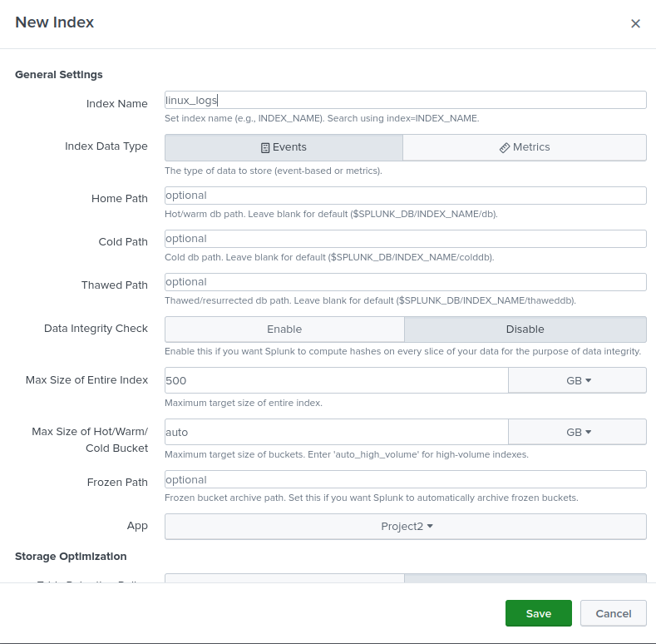Click 'Maximum target size of entire index' text
Screen dimensions: 656x644
coord(243,403)
